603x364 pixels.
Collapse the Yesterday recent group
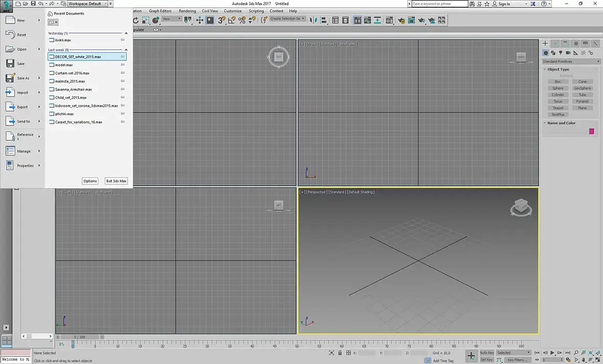pyautogui.click(x=126, y=34)
